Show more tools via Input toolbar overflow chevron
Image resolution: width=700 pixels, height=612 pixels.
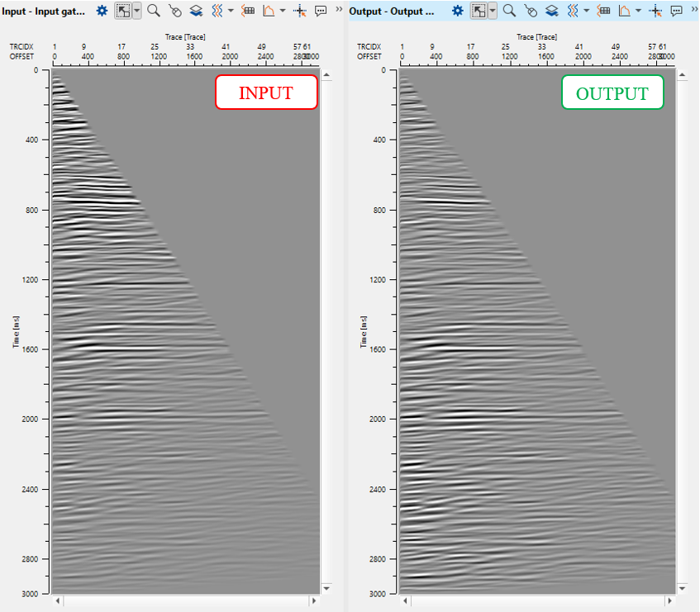point(339,10)
